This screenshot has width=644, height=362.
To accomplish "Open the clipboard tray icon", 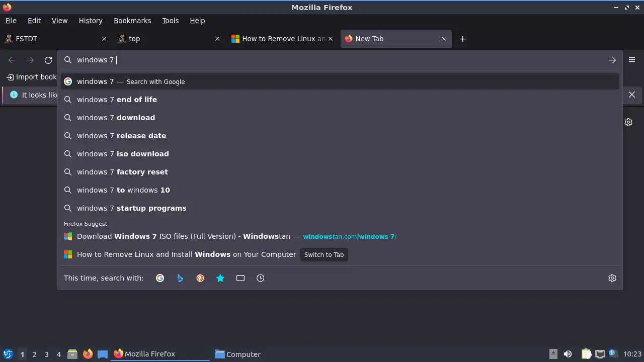I will pos(586,354).
